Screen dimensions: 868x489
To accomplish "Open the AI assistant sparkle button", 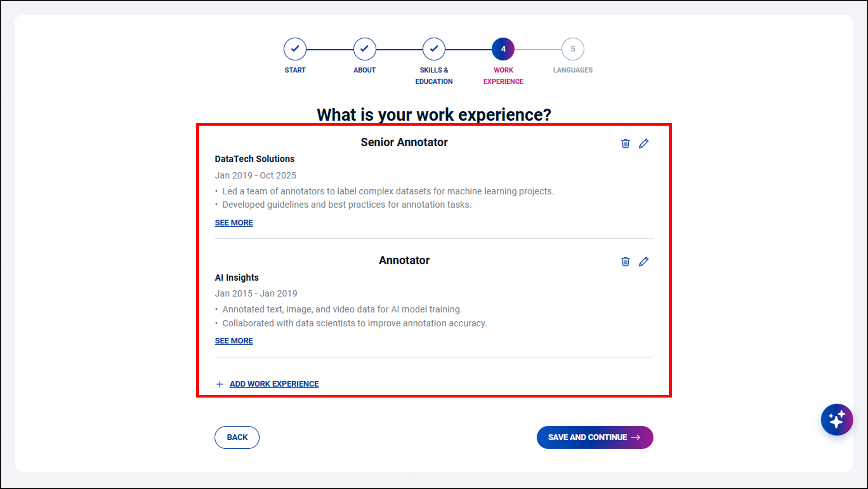I will tap(836, 419).
